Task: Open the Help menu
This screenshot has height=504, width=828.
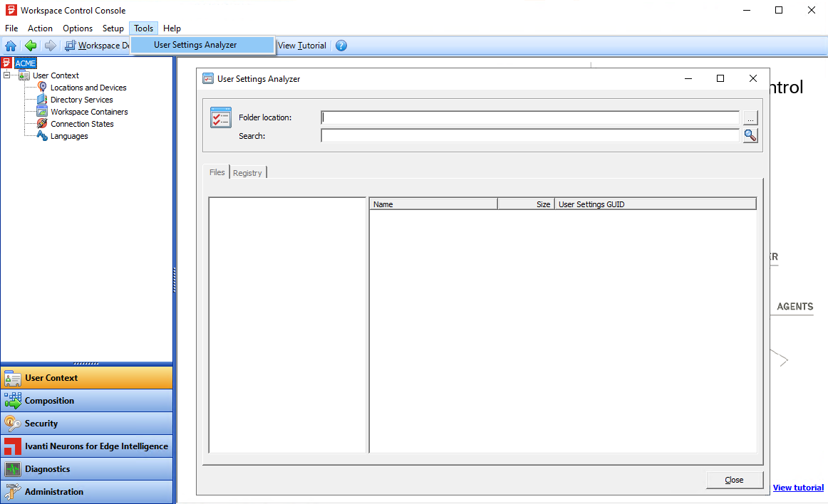Action: (172, 28)
